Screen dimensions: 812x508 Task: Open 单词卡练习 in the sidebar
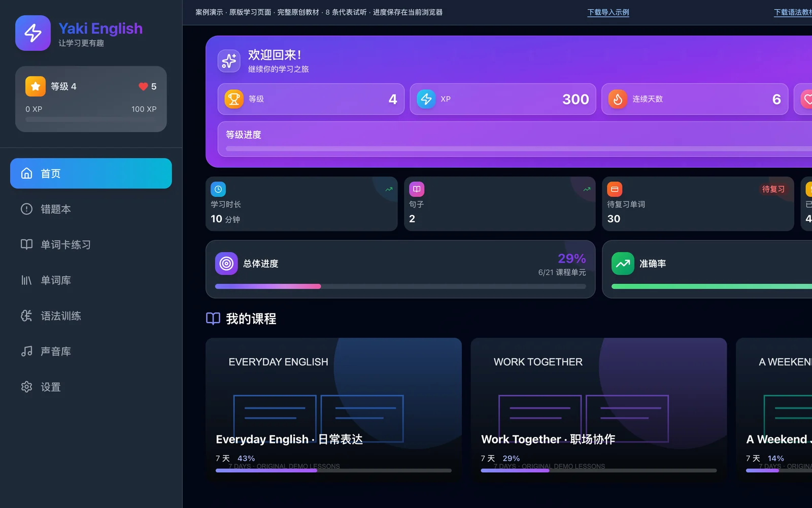click(91, 244)
